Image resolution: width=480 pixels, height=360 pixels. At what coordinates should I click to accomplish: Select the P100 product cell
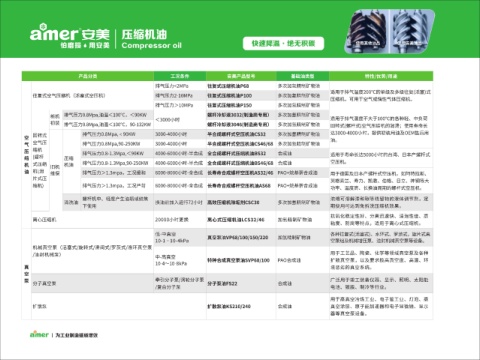[241, 96]
